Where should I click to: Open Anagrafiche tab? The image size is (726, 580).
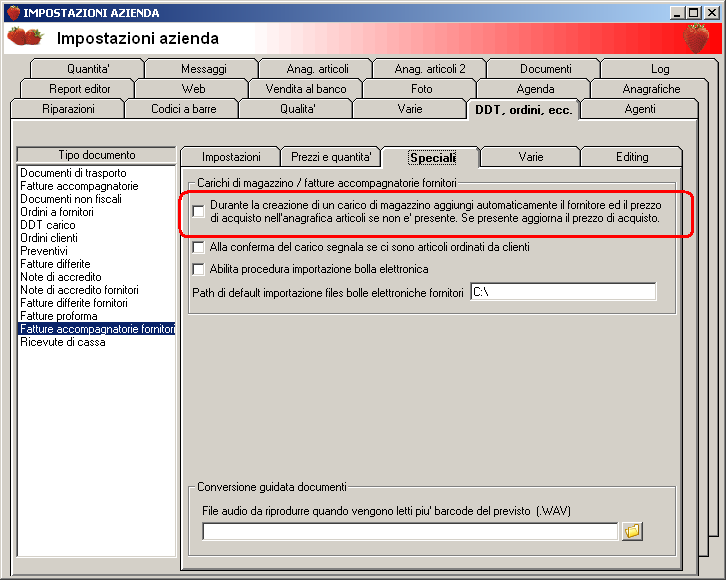click(651, 89)
